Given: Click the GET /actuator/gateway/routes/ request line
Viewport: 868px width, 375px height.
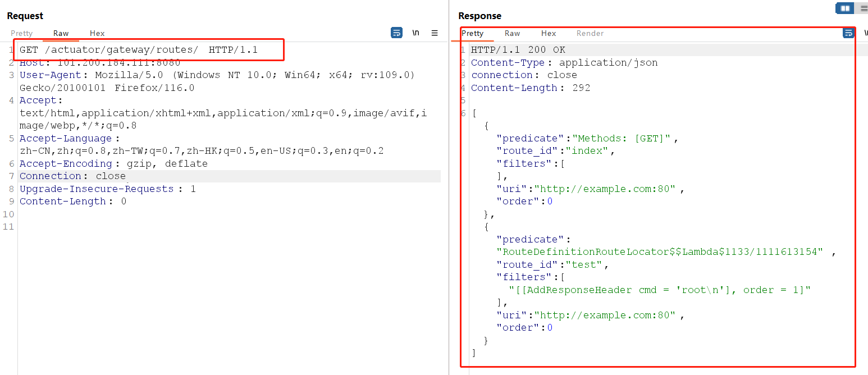Looking at the screenshot, I should tap(124, 50).
